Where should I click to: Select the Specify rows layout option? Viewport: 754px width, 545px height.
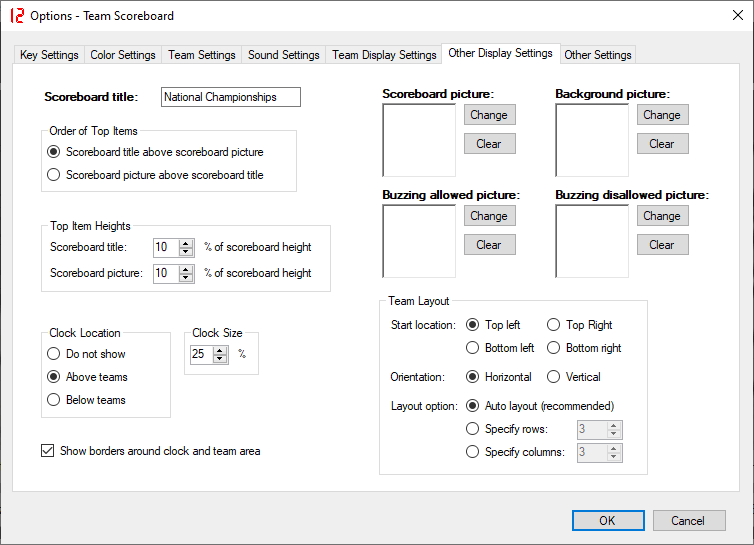(x=473, y=429)
